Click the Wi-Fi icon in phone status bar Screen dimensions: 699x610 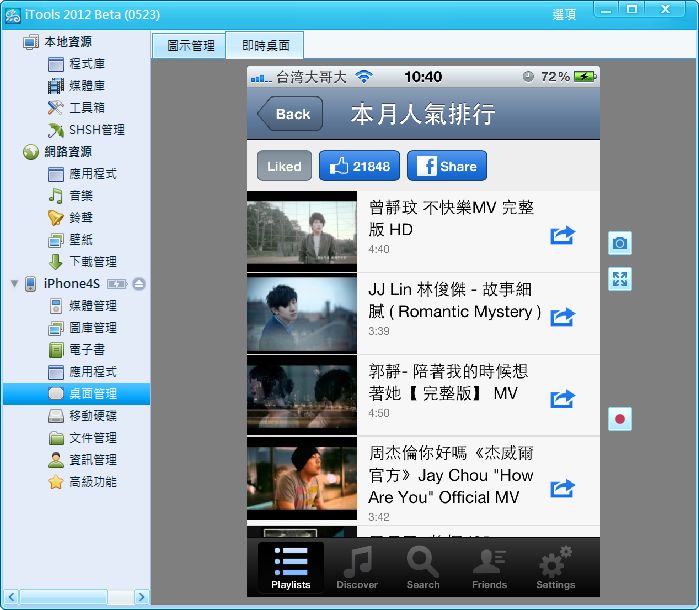(x=364, y=77)
